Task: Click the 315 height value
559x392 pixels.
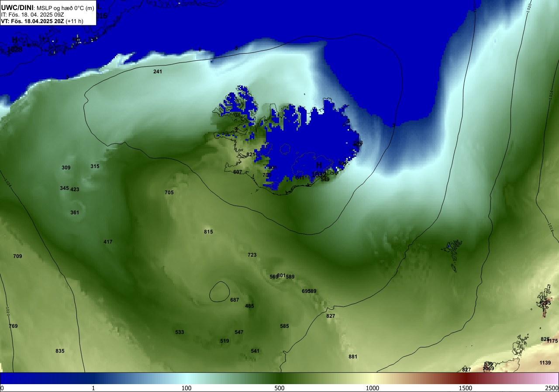Action: 95,166
